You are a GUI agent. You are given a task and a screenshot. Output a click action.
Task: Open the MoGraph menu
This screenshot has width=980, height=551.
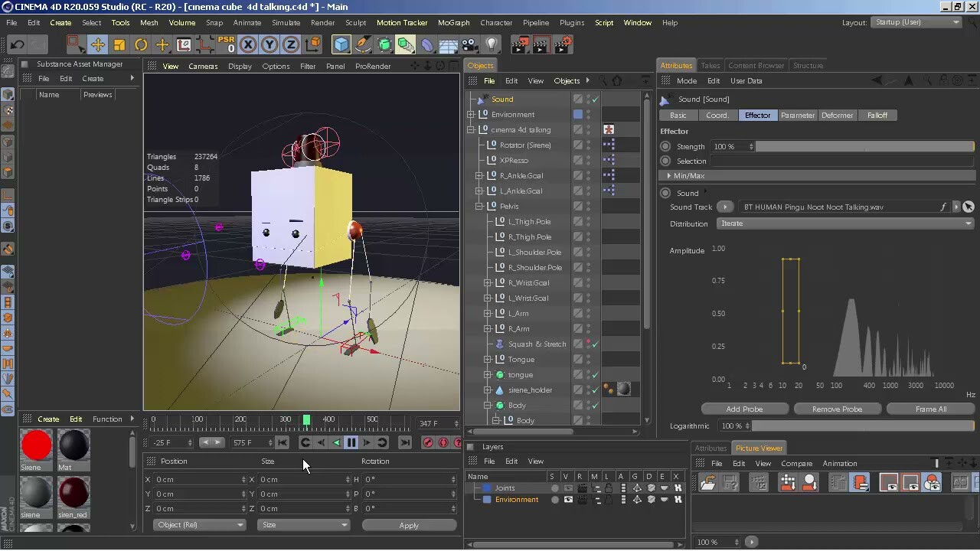click(453, 22)
